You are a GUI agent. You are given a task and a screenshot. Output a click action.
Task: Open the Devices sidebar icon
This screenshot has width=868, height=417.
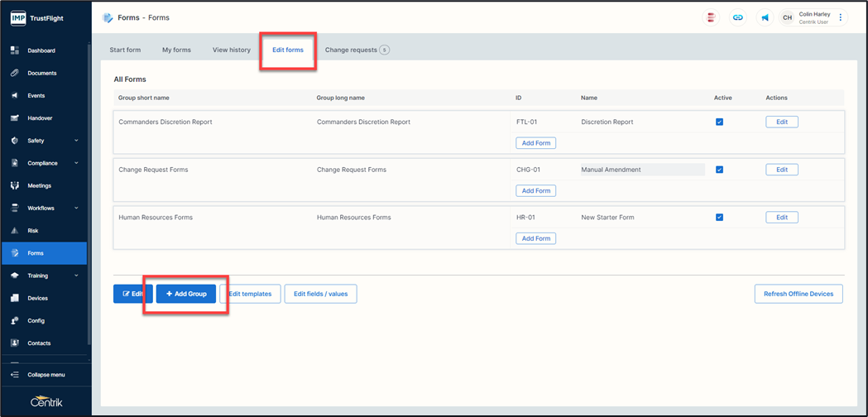15,298
